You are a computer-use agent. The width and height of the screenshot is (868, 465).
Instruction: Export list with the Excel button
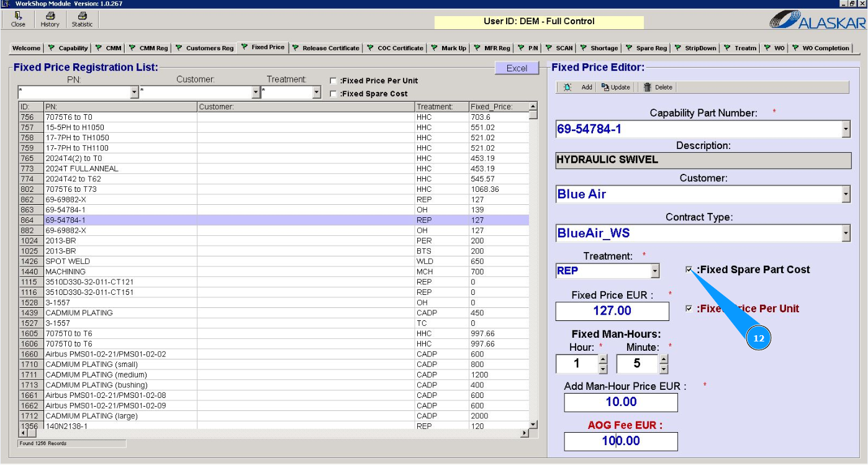point(517,68)
